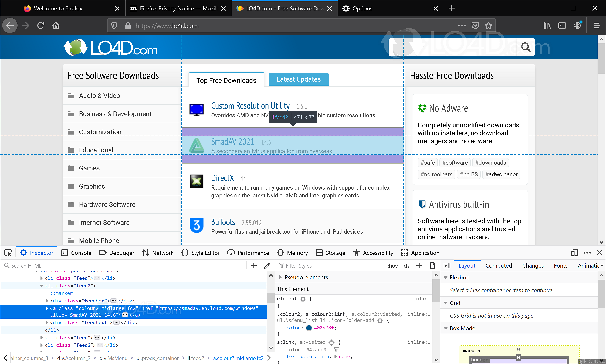Toggle the strikethrough filter on color #42acd9
The image size is (606, 364).
[337, 350]
